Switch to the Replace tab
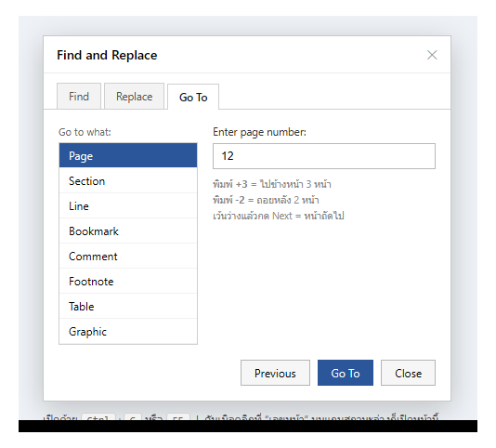Screen dimensions: 496x448 pos(134,97)
